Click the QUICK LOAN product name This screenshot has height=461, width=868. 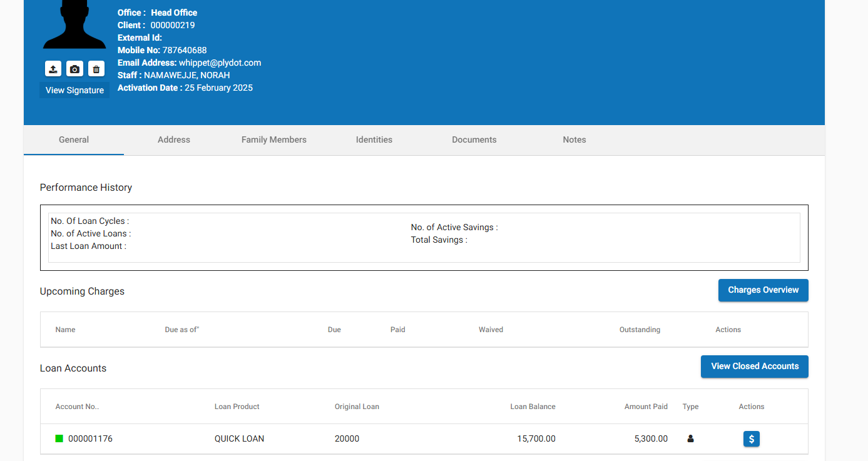coord(240,438)
